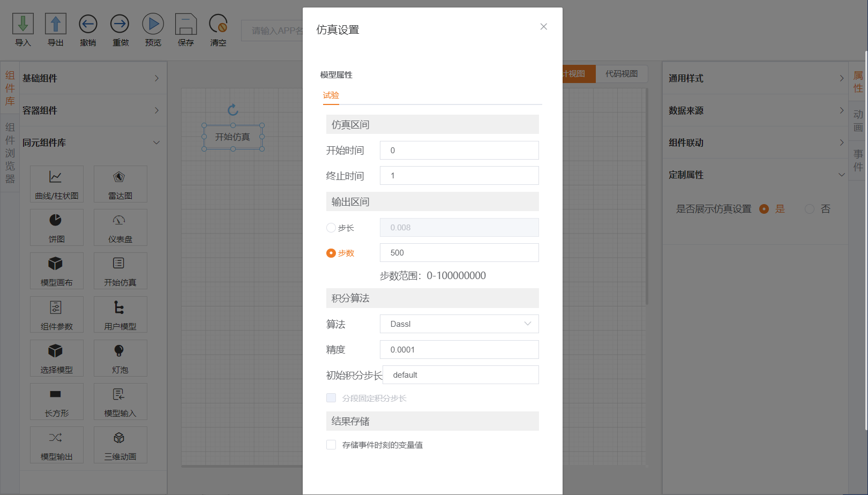Screen dimensions: 868x495
Task: Click the 预览 preview play icon
Action: pyautogui.click(x=153, y=24)
